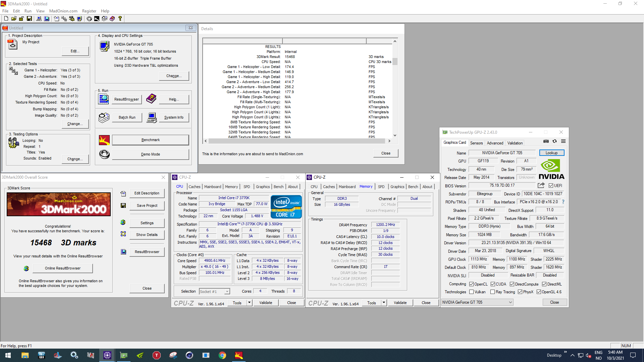Screen dimensions: 644x362
Task: Click the purple help book icon beside ResultBrowser
Action: 151,99
